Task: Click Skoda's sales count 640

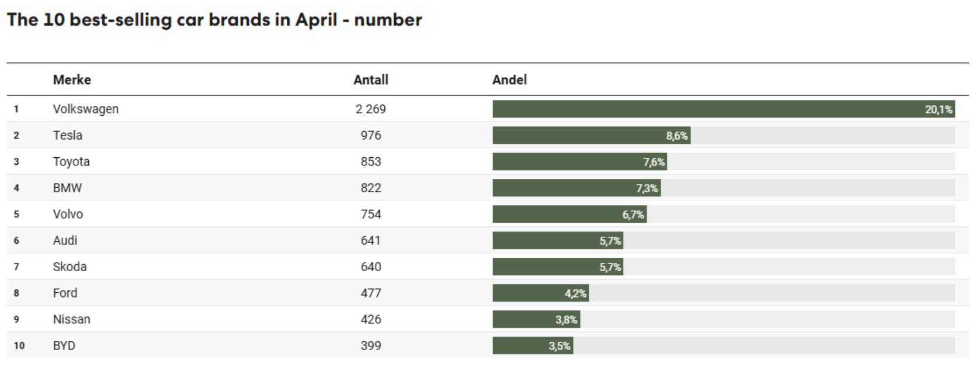Action: [x=370, y=267]
